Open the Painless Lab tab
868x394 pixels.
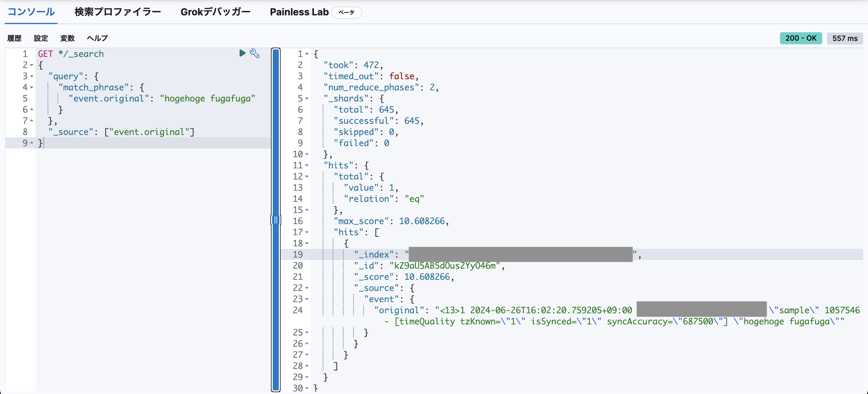pyautogui.click(x=299, y=12)
